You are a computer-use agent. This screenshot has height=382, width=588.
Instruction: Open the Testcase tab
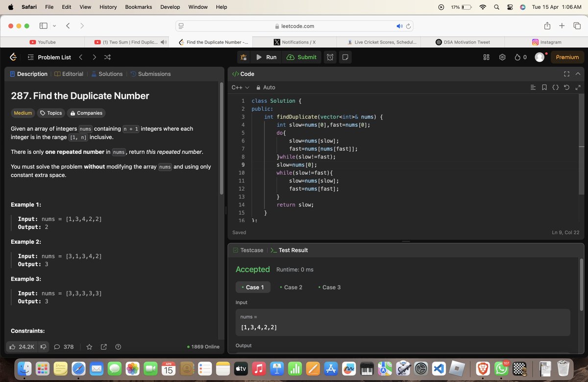click(x=248, y=250)
